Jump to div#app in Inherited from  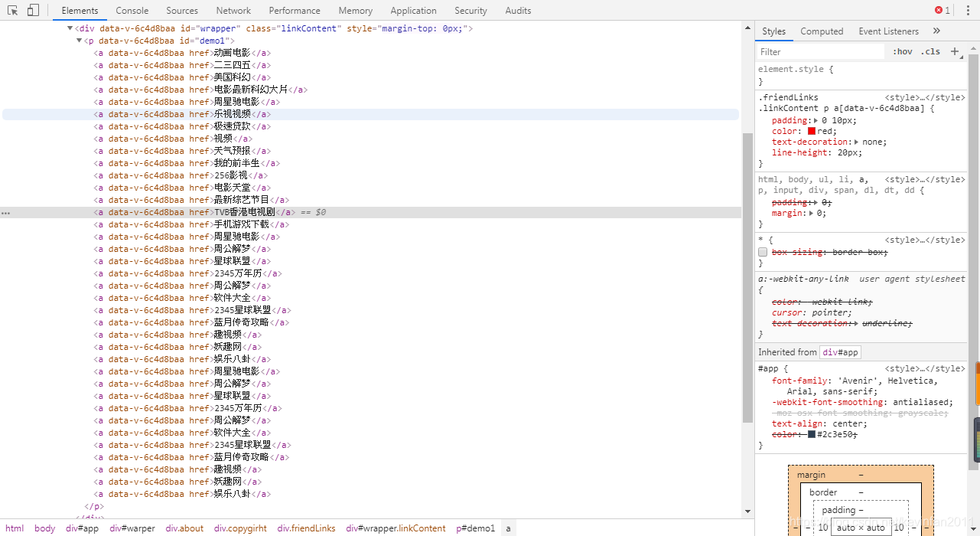coord(841,352)
